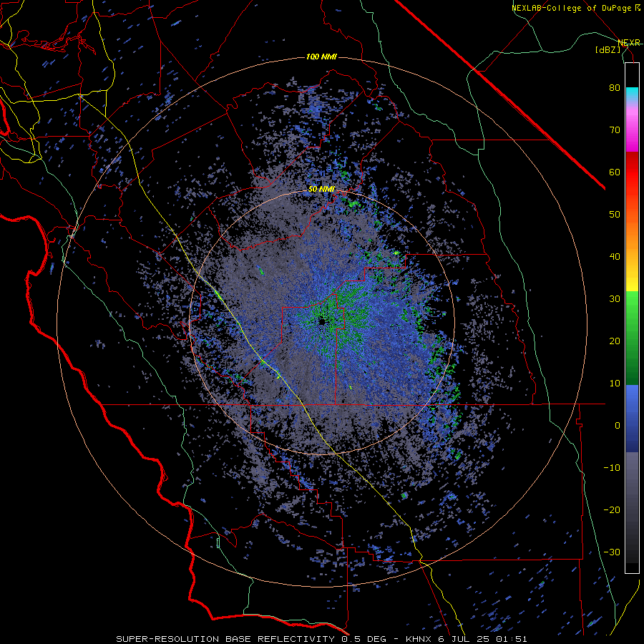644x644 pixels.
Task: Click the [dBZ] units label
Action: pyautogui.click(x=608, y=49)
